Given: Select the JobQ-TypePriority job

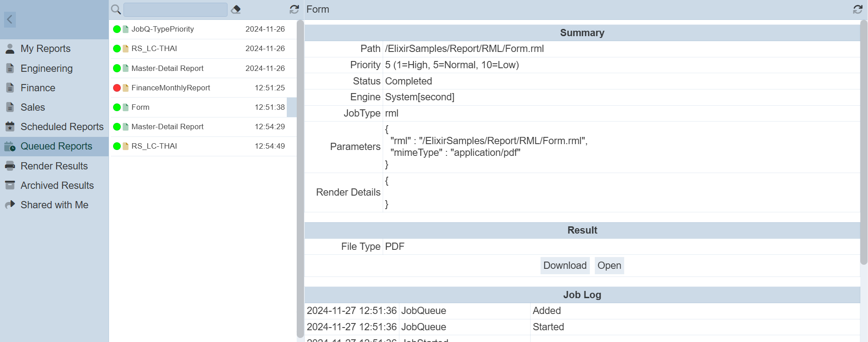Looking at the screenshot, I should pyautogui.click(x=162, y=29).
